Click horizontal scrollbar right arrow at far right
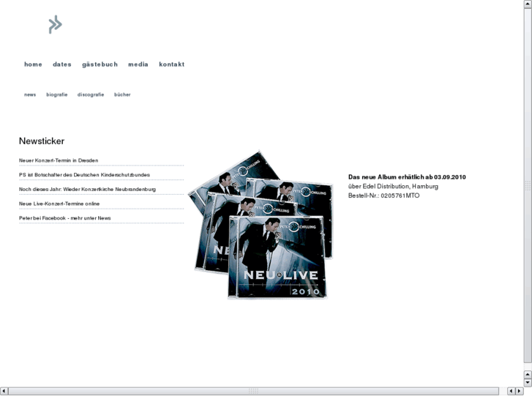 519,391
